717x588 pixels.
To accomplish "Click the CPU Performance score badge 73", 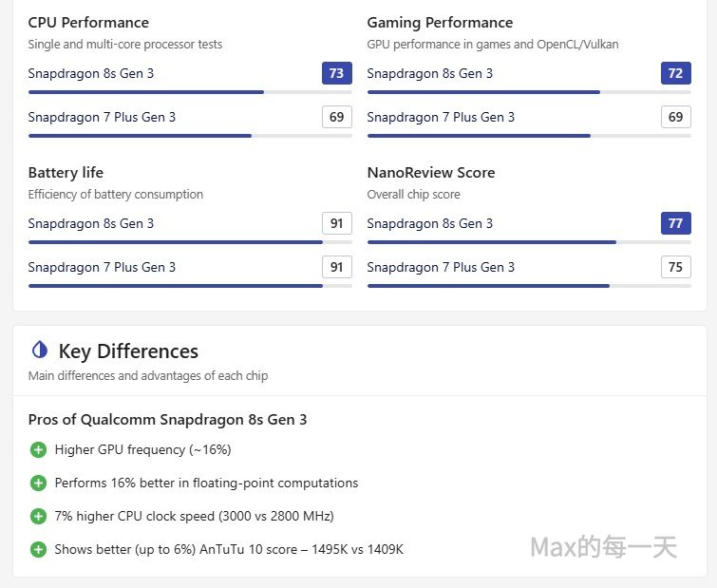I will click(337, 73).
